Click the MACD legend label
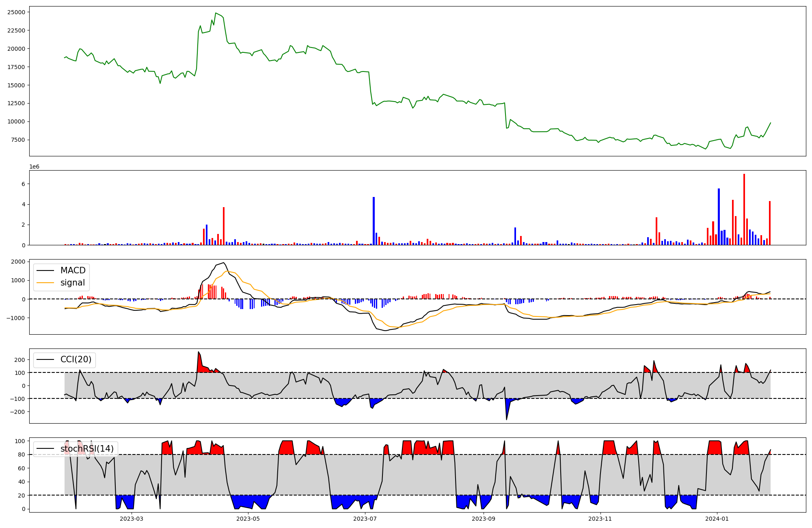The height and width of the screenshot is (528, 812). (x=73, y=270)
